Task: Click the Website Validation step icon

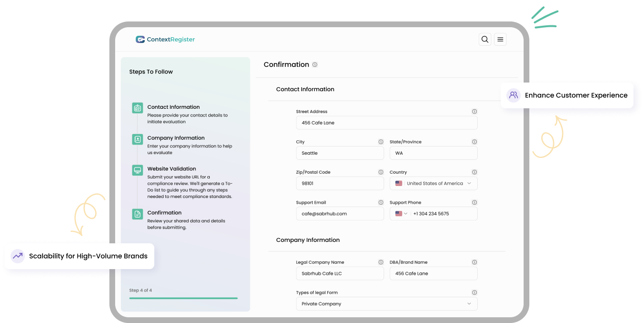Action: (138, 170)
